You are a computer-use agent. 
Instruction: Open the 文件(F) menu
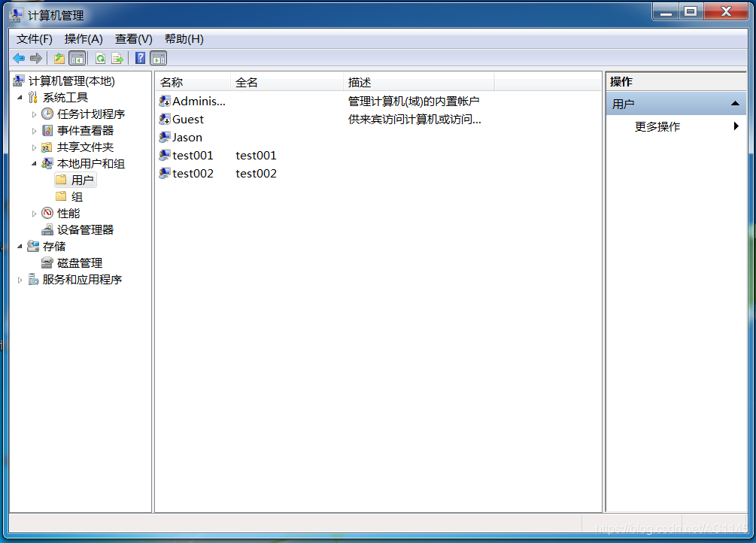(x=35, y=39)
